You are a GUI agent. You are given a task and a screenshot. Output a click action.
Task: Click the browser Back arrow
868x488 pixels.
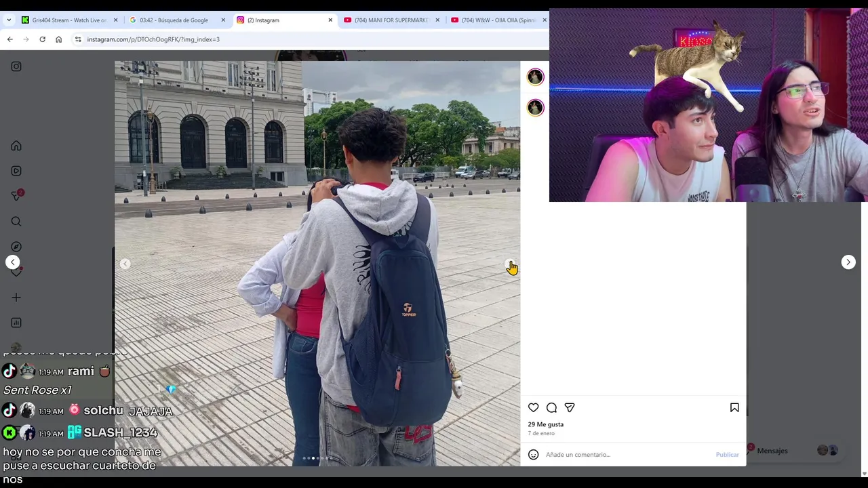point(10,39)
